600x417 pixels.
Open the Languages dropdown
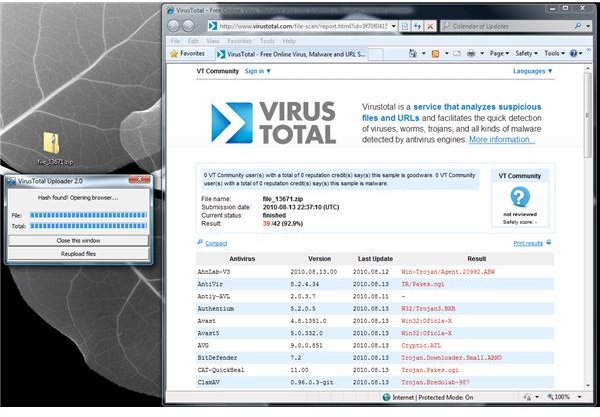pyautogui.click(x=532, y=71)
